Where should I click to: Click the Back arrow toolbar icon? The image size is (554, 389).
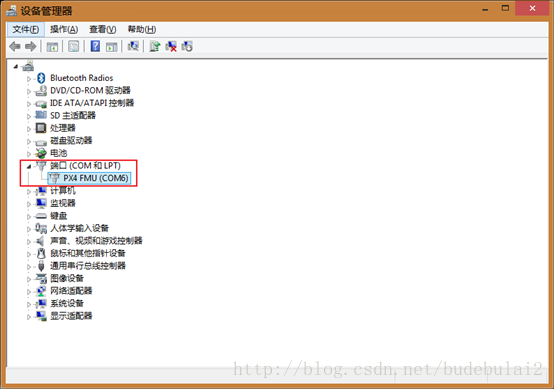(15, 46)
